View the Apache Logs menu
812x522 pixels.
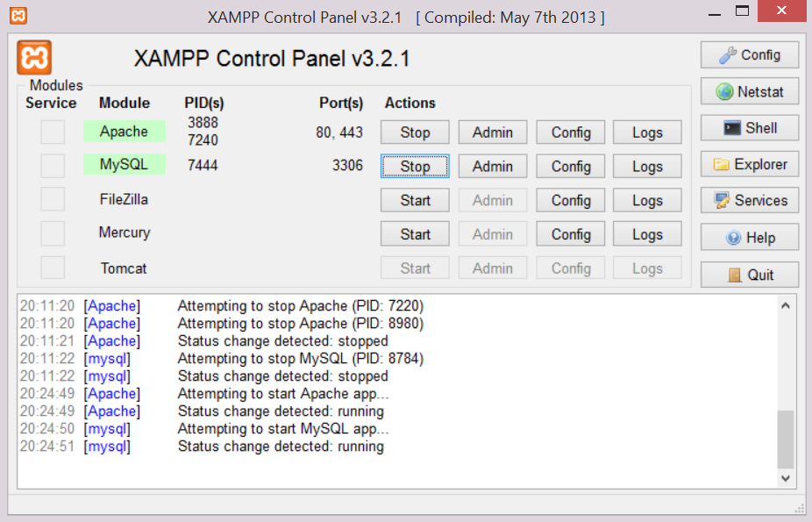(x=647, y=132)
